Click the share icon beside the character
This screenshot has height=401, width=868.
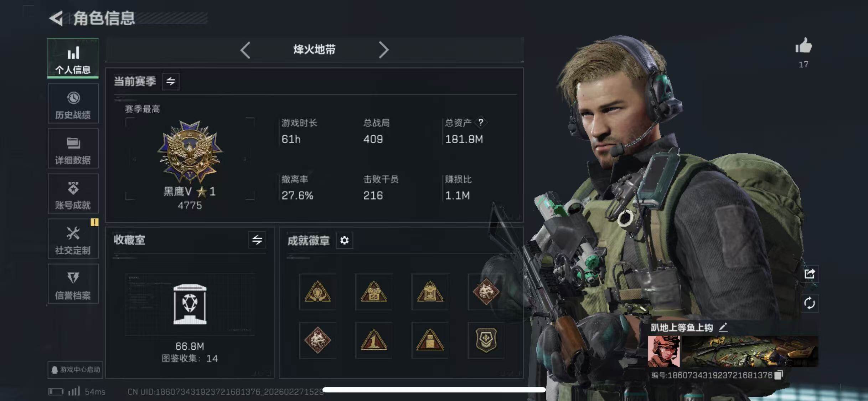[809, 274]
